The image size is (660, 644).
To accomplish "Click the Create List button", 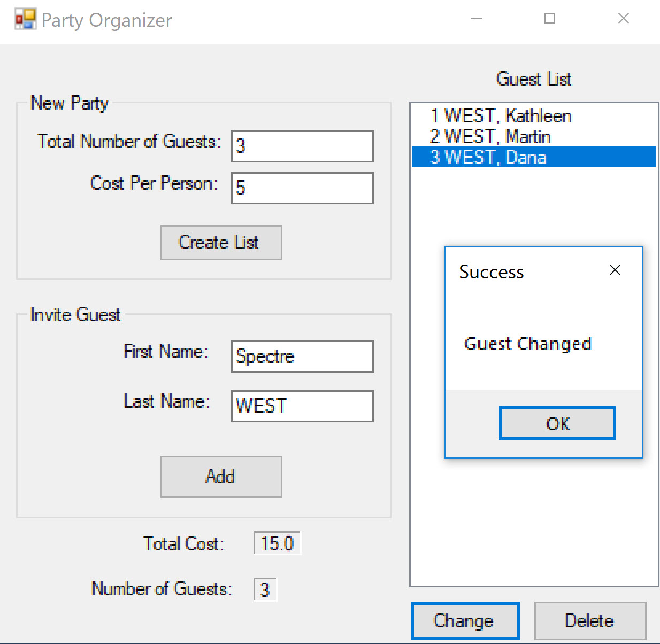I will pyautogui.click(x=221, y=243).
